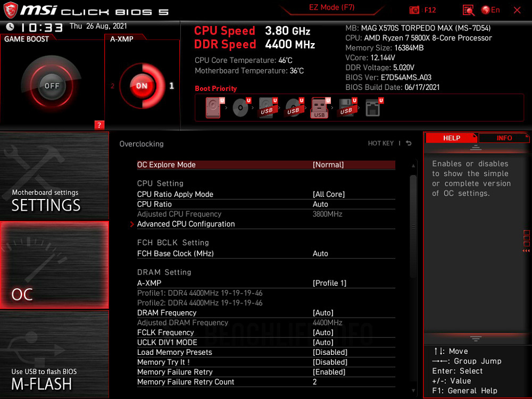Click the GAME BOOST help question mark
Image resolution: width=532 pixels, height=399 pixels.
[x=98, y=125]
